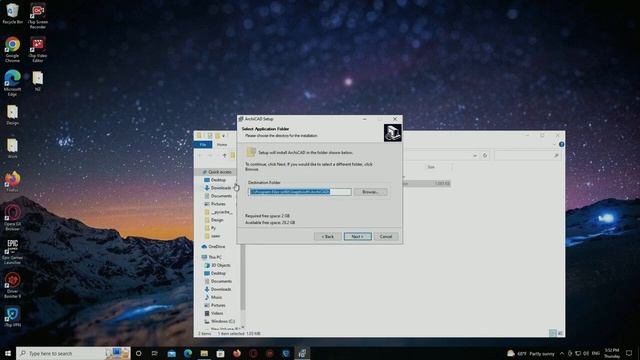Open Firefox desktop shortcut
640x360 pixels.
pyautogui.click(x=12, y=182)
